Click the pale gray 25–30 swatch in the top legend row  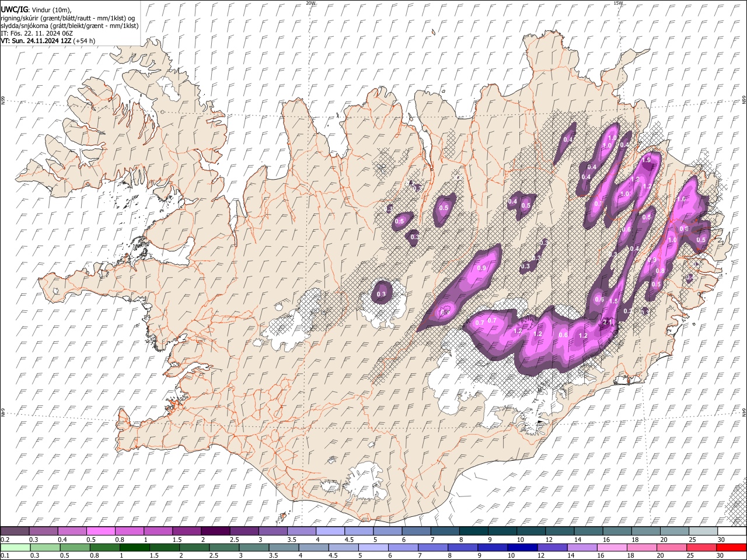point(703,531)
